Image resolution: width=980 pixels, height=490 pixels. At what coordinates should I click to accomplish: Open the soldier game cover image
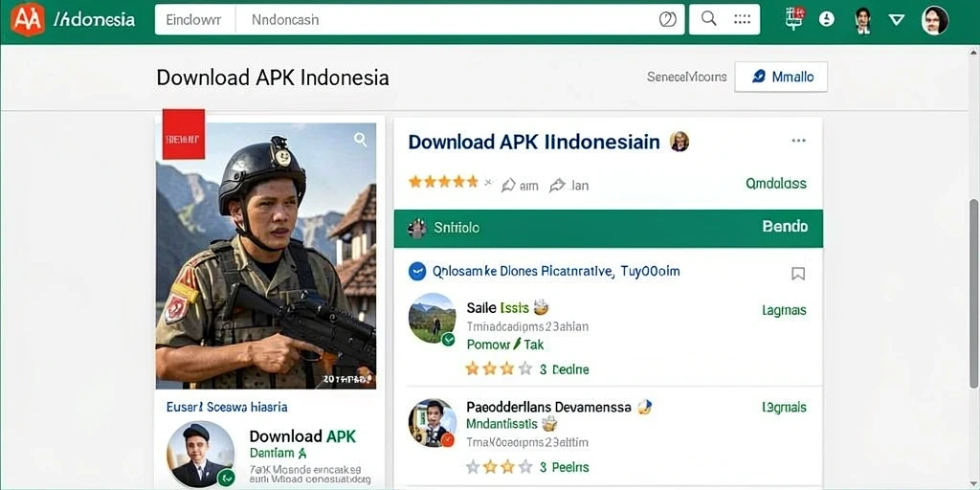click(266, 256)
